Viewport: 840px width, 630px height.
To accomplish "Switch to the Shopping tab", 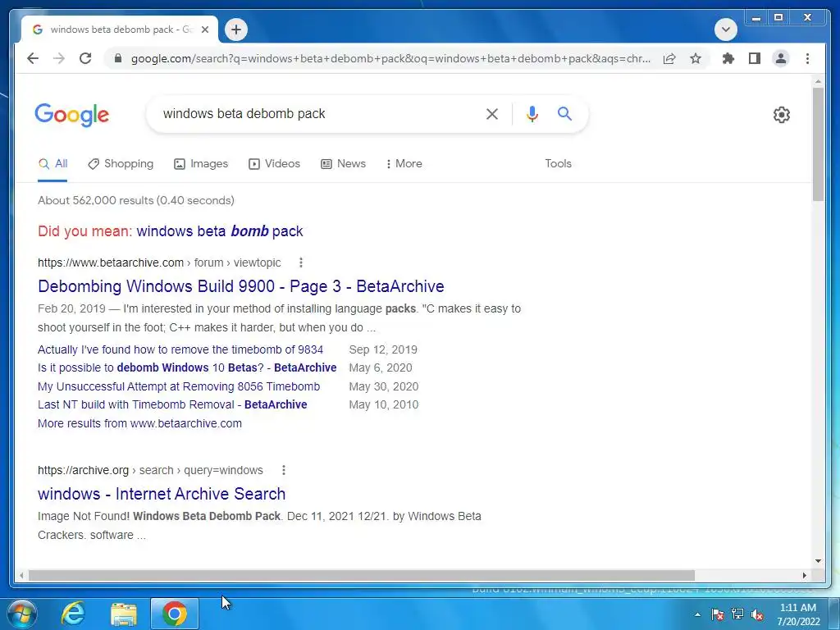I will click(121, 164).
